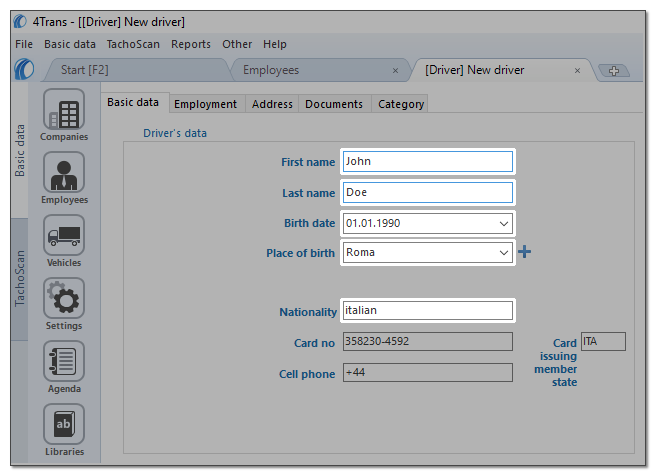Switch to the Documents tab
This screenshot has width=656, height=476.
point(334,104)
